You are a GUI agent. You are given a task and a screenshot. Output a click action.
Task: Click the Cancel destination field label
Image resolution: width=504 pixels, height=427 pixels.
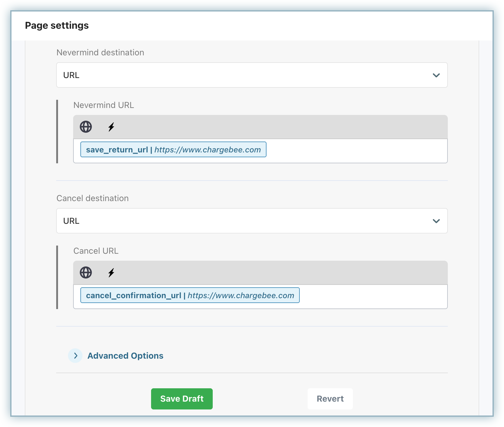(92, 198)
